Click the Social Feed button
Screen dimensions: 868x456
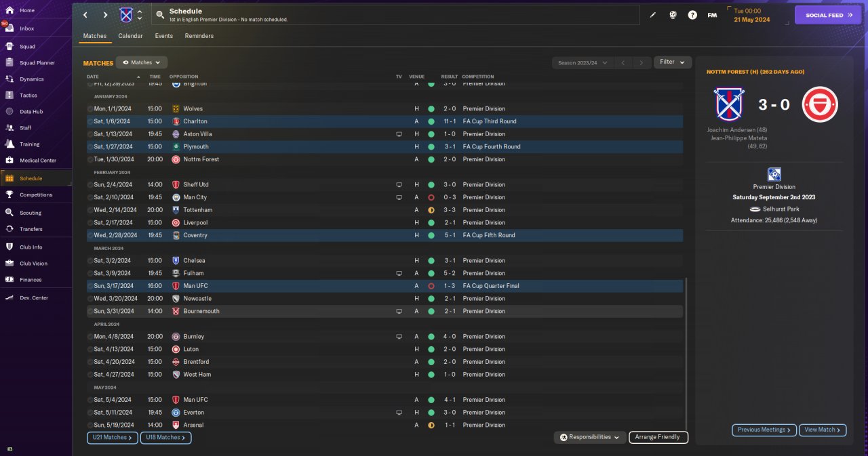coord(828,15)
